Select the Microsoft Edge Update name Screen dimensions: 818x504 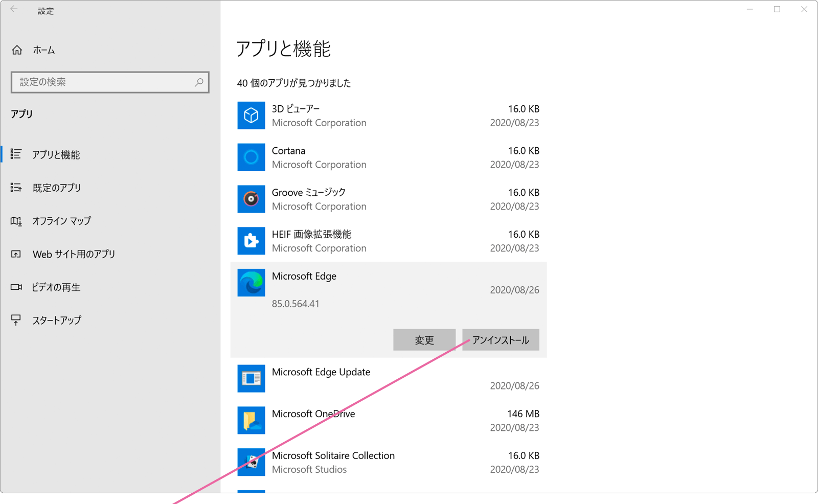coord(321,372)
